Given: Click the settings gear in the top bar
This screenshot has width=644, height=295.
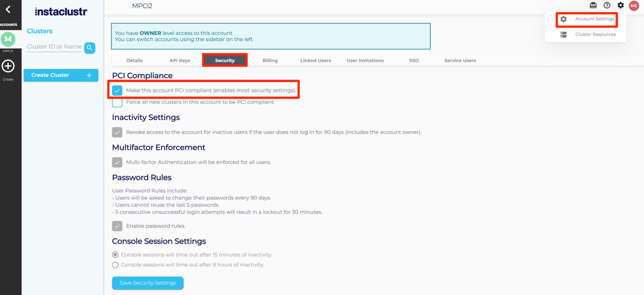Looking at the screenshot, I should click(620, 5).
